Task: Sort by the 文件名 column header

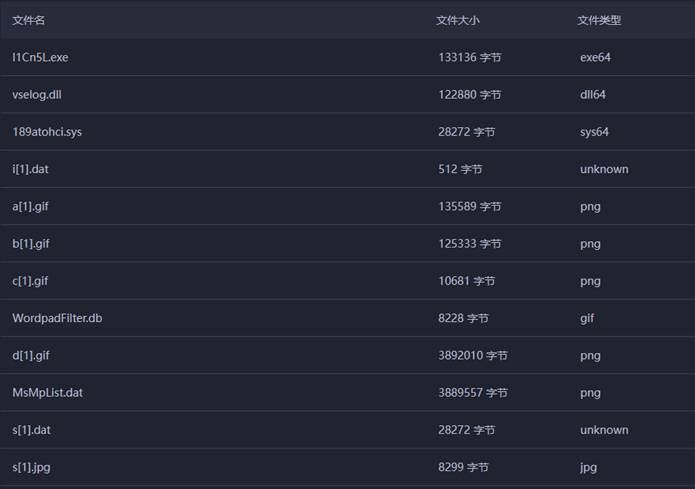Action: pyautogui.click(x=28, y=20)
